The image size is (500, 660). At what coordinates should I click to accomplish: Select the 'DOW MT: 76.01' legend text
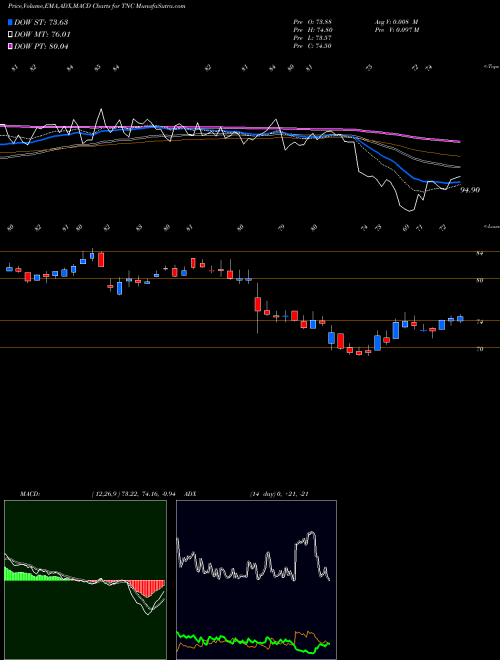[x=42, y=35]
